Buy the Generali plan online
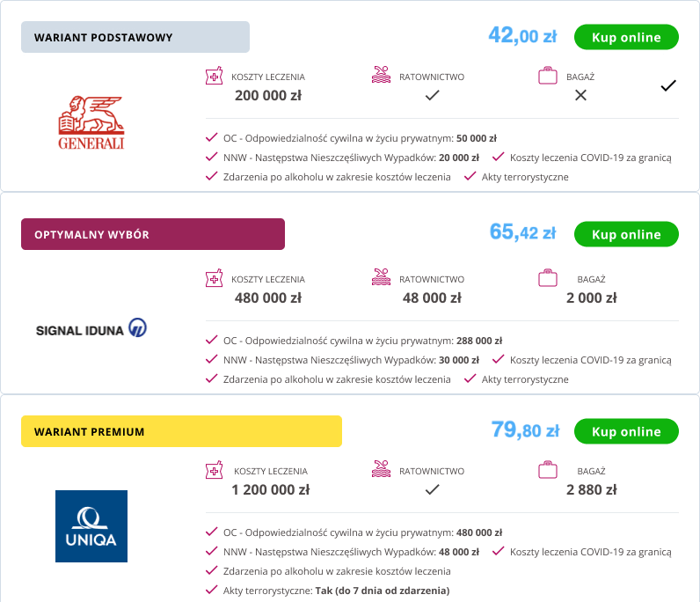The image size is (700, 602). (x=626, y=37)
